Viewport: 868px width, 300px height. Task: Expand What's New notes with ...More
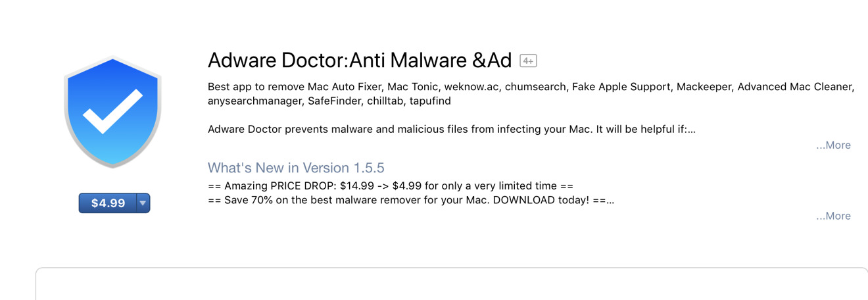click(833, 216)
